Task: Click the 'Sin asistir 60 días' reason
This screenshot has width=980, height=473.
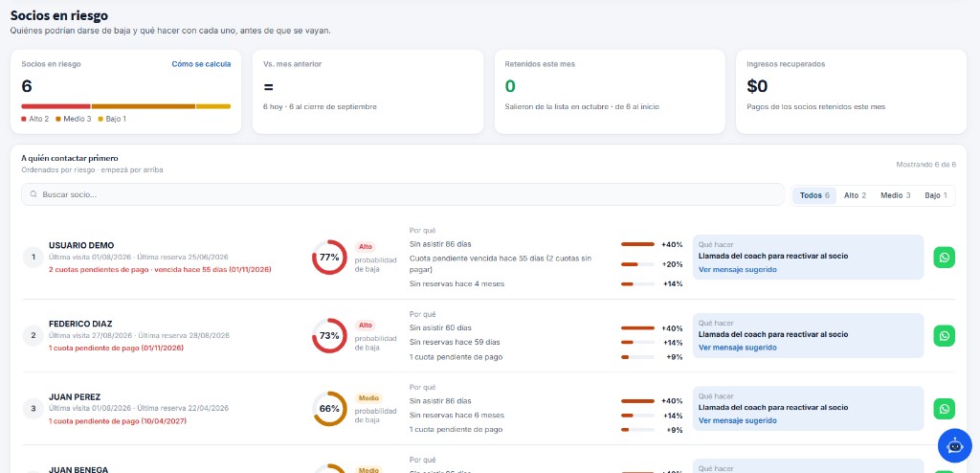Action: [x=440, y=327]
